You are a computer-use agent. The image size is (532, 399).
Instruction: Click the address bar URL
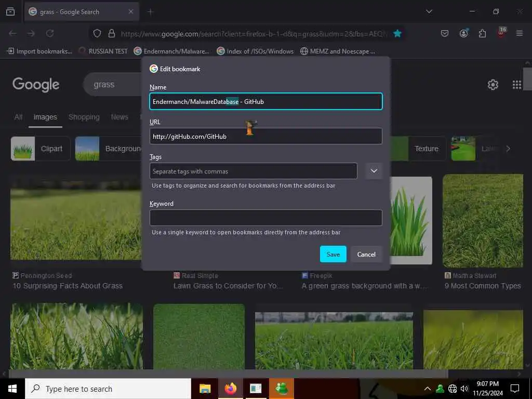pos(254,34)
